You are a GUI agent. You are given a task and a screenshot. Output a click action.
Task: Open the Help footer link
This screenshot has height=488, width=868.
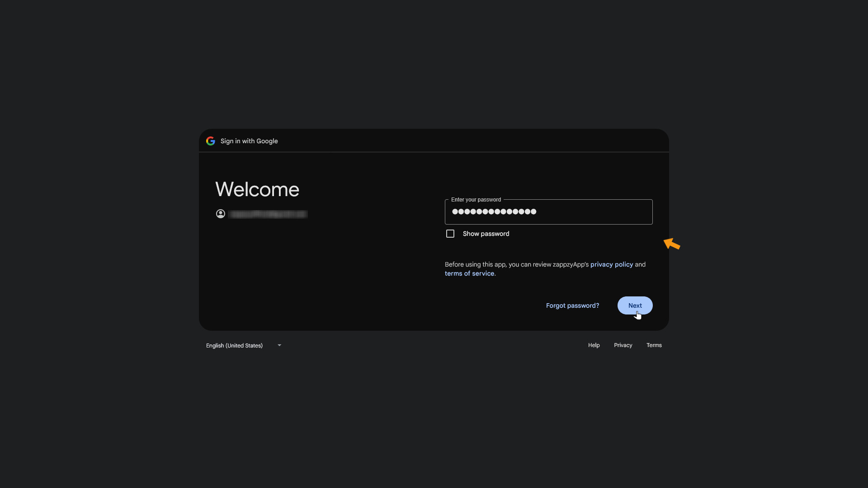594,345
